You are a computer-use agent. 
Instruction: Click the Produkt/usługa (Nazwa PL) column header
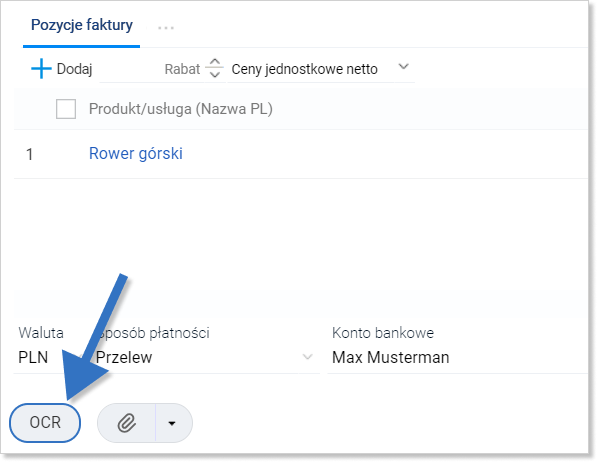pyautogui.click(x=180, y=109)
